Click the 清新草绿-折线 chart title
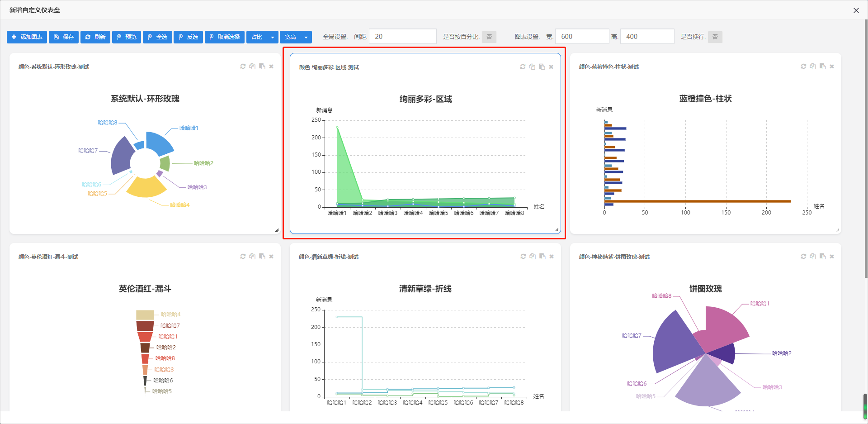Viewport: 868px width, 424px height. pyautogui.click(x=425, y=289)
